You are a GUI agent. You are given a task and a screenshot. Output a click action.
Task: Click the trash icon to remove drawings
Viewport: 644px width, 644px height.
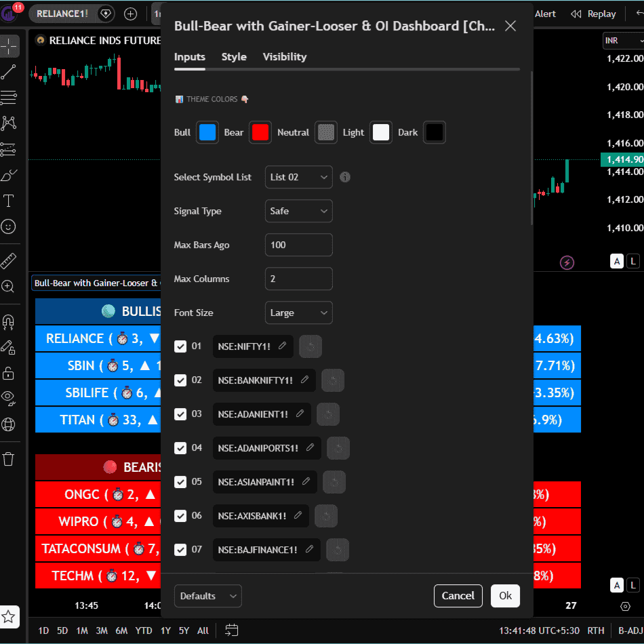point(9,459)
